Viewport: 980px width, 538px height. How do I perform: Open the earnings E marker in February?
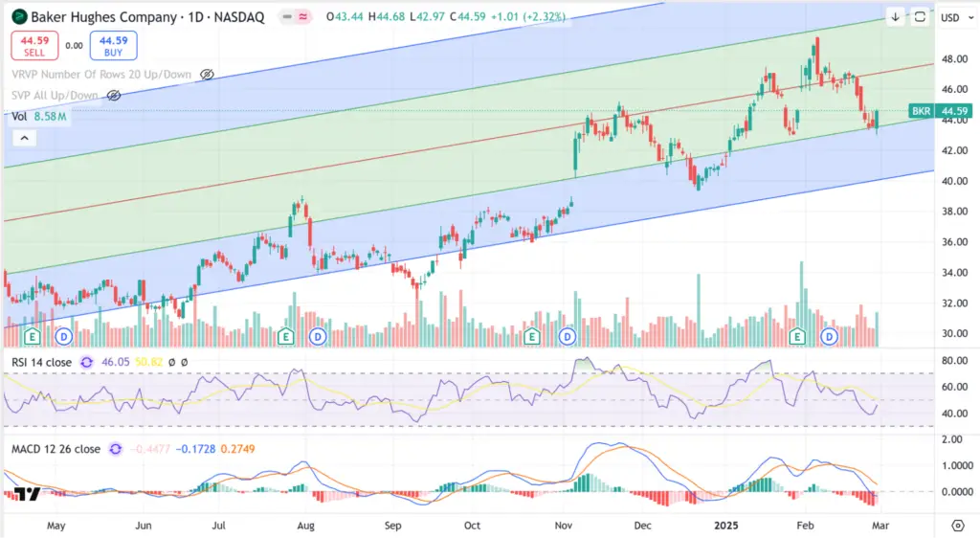pos(797,337)
